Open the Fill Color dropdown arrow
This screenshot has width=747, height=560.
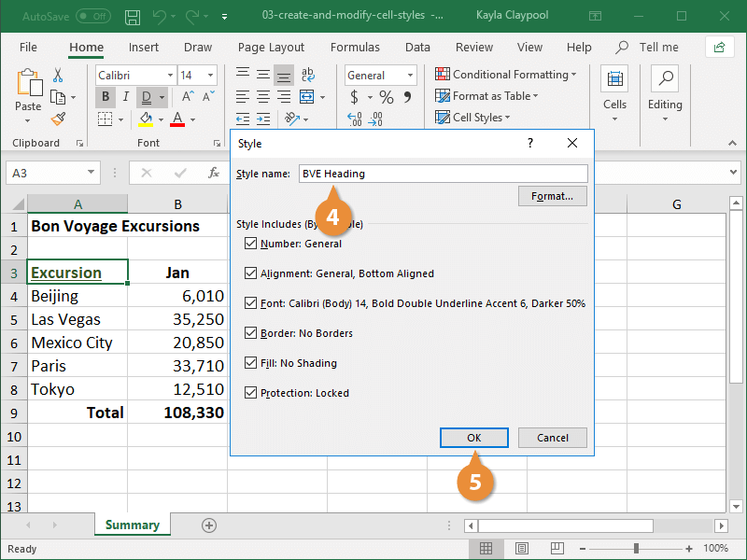click(162, 119)
